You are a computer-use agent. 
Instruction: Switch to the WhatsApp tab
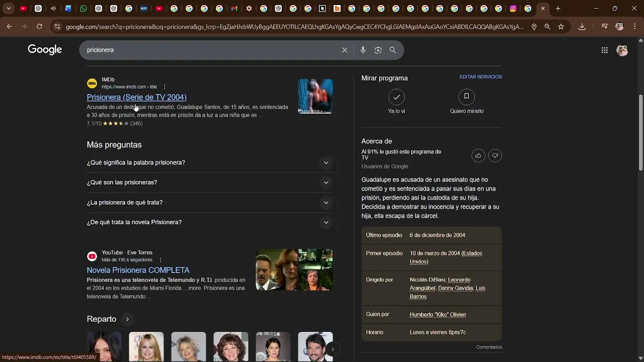(x=84, y=9)
